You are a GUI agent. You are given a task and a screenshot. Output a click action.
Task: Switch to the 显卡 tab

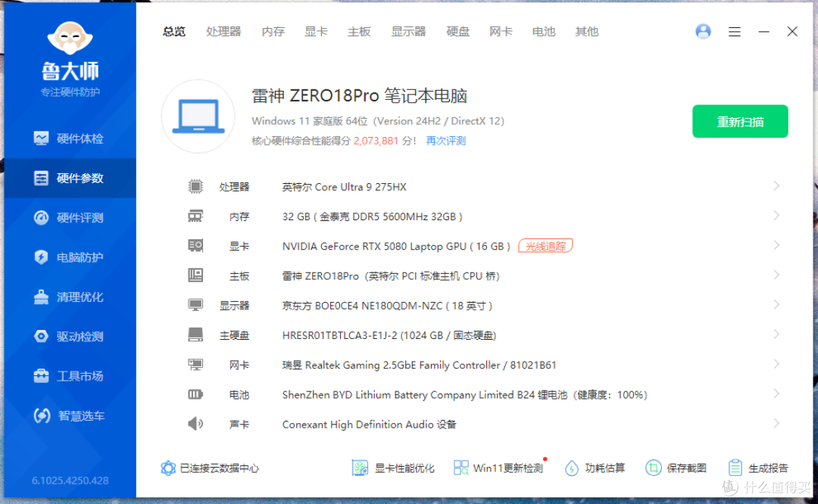pos(316,32)
